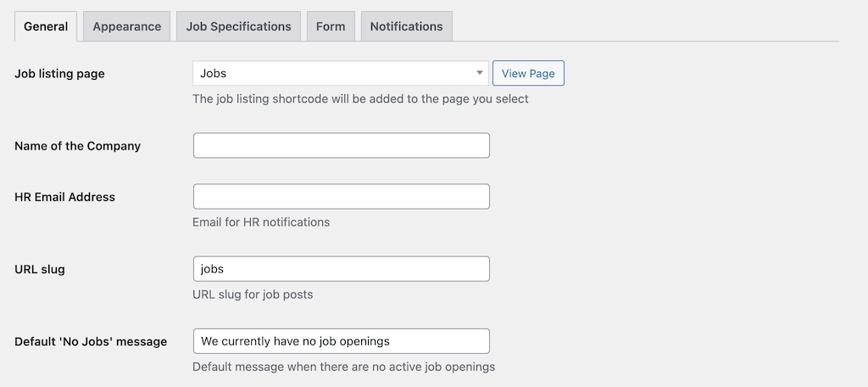
Task: Place cursor in the URL slug field
Action: pyautogui.click(x=341, y=268)
